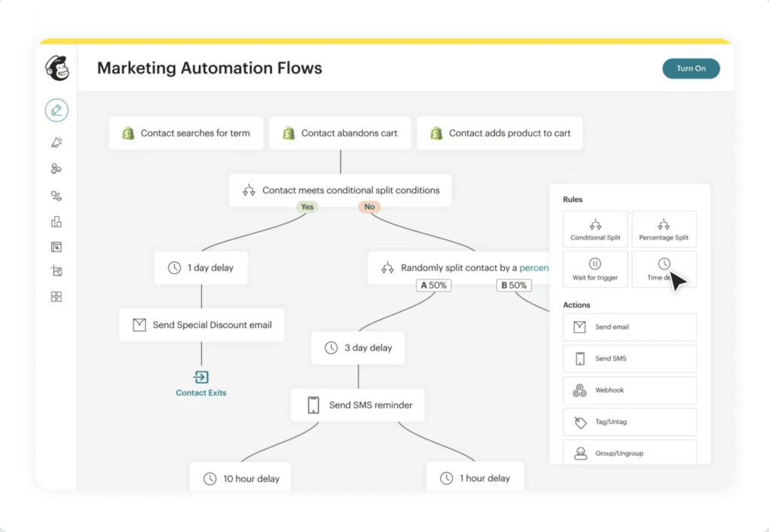Select the pencil edit icon in sidebar
This screenshot has width=769, height=532.
tap(56, 110)
